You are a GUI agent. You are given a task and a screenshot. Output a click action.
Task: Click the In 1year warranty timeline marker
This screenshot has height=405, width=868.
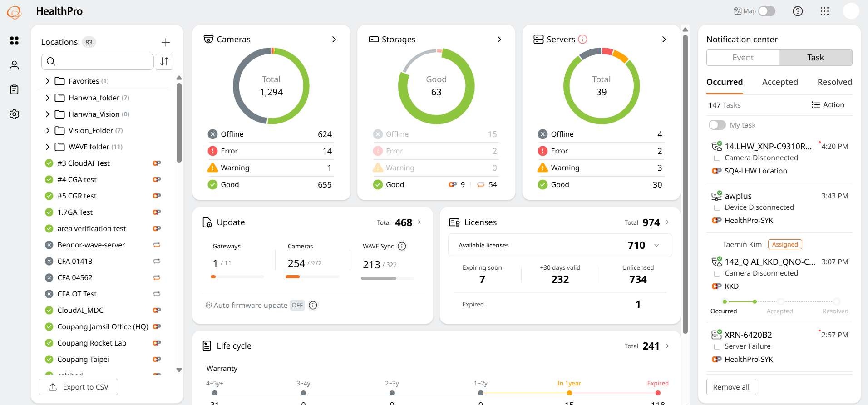569,393
